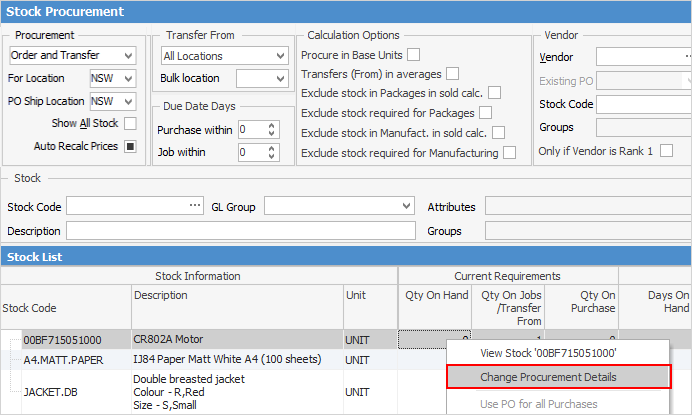Screen dimensions: 692x415
Task: Tick Transfers (From) in averages checkbox
Action: 452,74
